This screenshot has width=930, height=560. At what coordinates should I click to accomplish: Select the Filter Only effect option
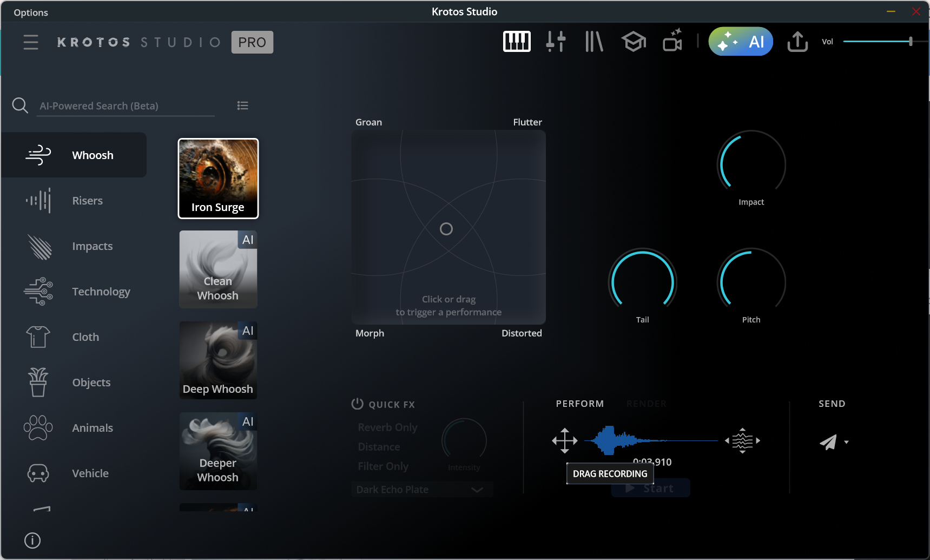pos(383,466)
